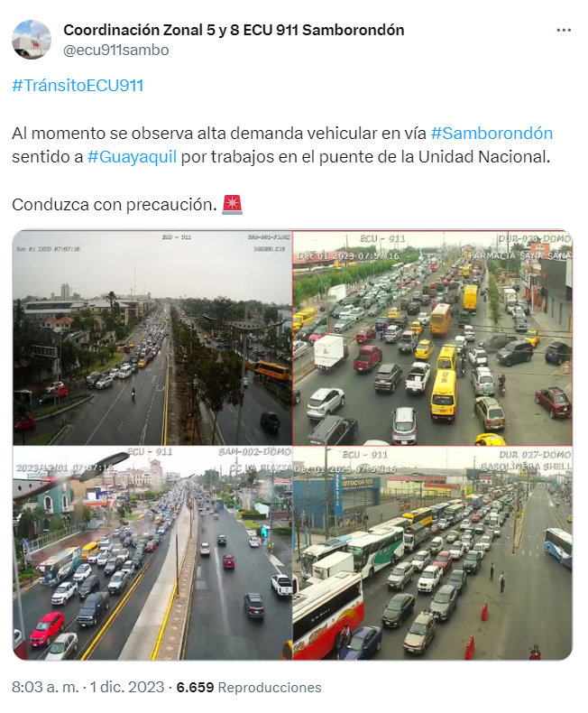Image resolution: width=588 pixels, height=713 pixels.
Task: Click the Conduzca con precaución text line
Action: tap(115, 205)
